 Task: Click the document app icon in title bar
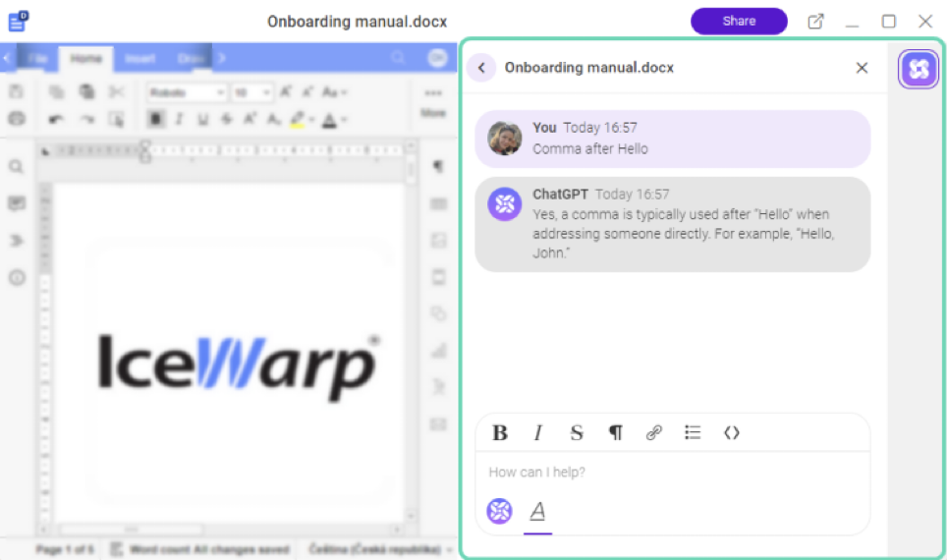coord(18,22)
